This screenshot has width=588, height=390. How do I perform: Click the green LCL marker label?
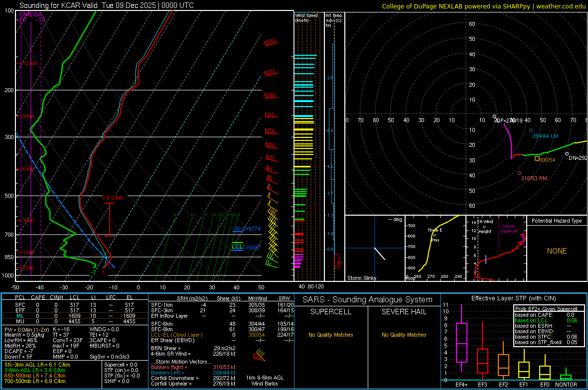pos(236,246)
